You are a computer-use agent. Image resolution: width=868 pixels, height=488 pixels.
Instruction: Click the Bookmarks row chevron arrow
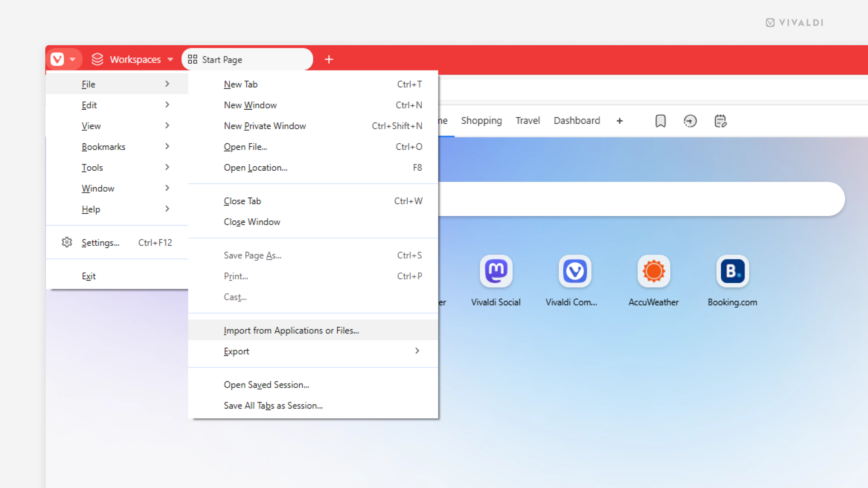pos(167,146)
